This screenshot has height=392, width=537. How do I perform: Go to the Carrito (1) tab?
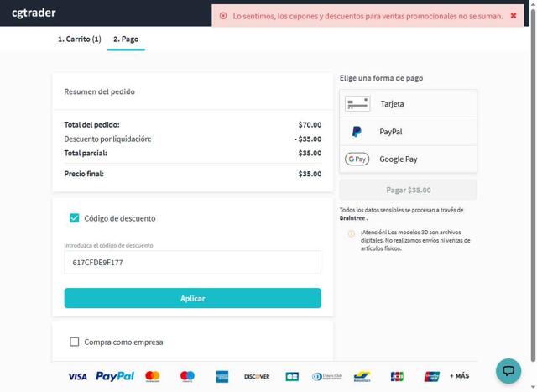pyautogui.click(x=79, y=39)
